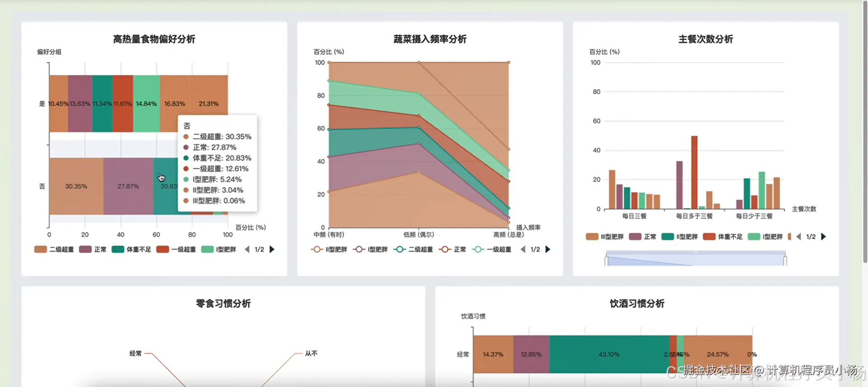The height and width of the screenshot is (387, 868).
Task: Toggle I型肥胖 legend in 高热量食物偏好分析 chart
Action: click(218, 249)
